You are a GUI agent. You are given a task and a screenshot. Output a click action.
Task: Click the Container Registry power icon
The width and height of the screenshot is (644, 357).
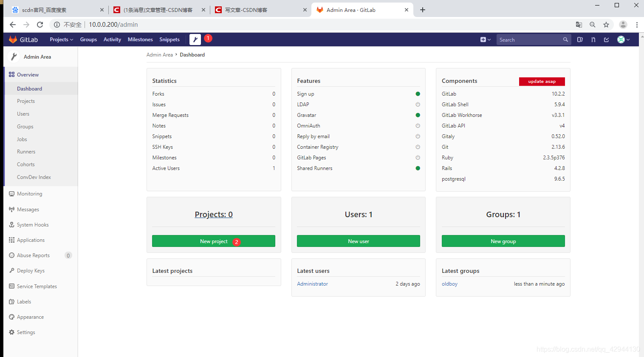coord(418,147)
